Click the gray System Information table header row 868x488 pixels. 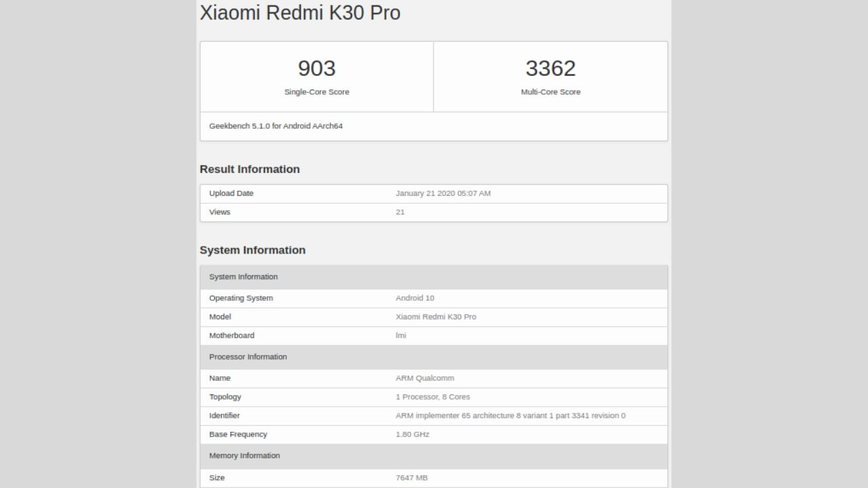tap(434, 277)
